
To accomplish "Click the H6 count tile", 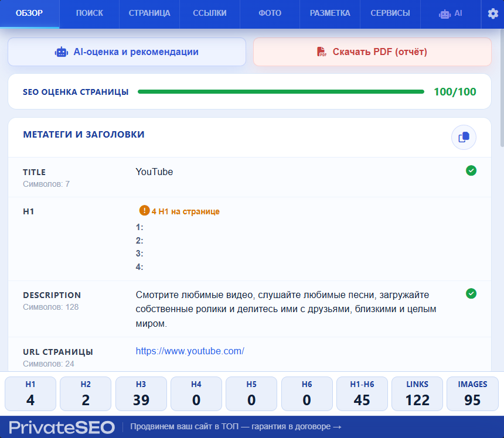I will click(x=307, y=393).
